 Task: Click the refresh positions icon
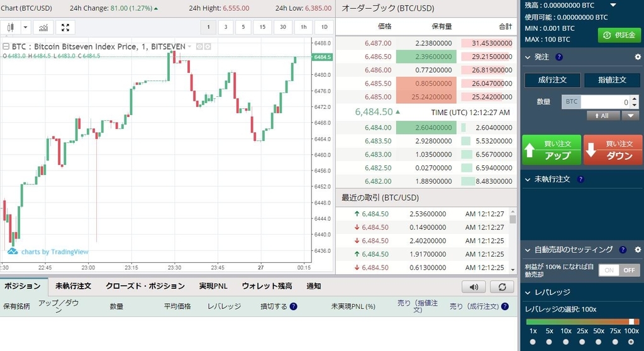[x=502, y=287]
